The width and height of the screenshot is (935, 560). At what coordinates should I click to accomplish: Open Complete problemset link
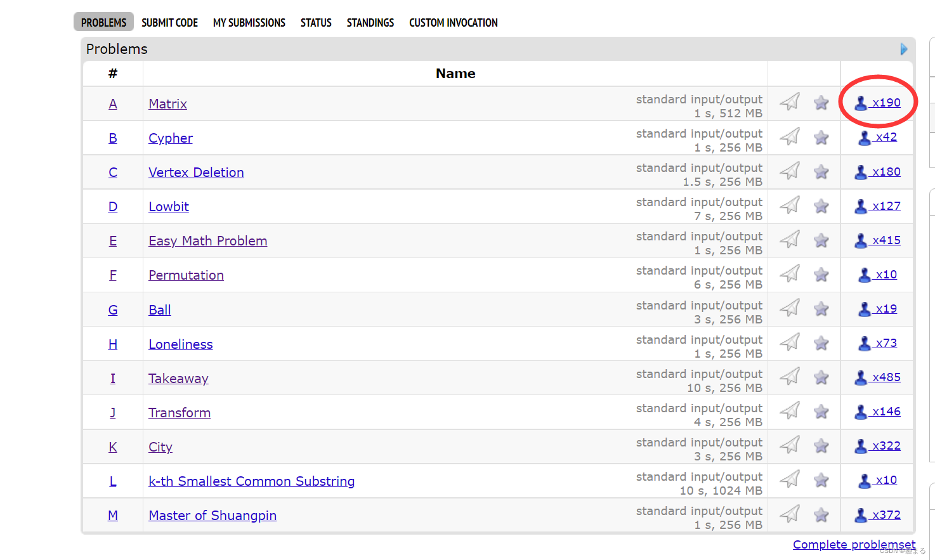pyautogui.click(x=854, y=545)
